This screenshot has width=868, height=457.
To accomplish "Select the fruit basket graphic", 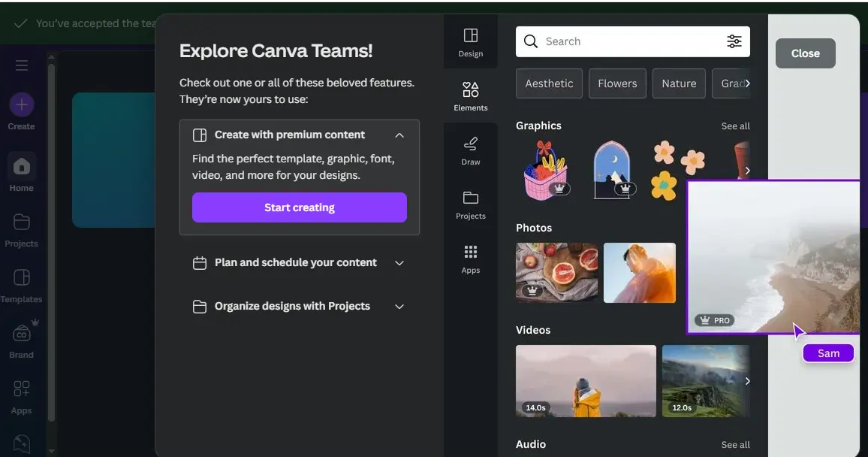I will point(546,170).
